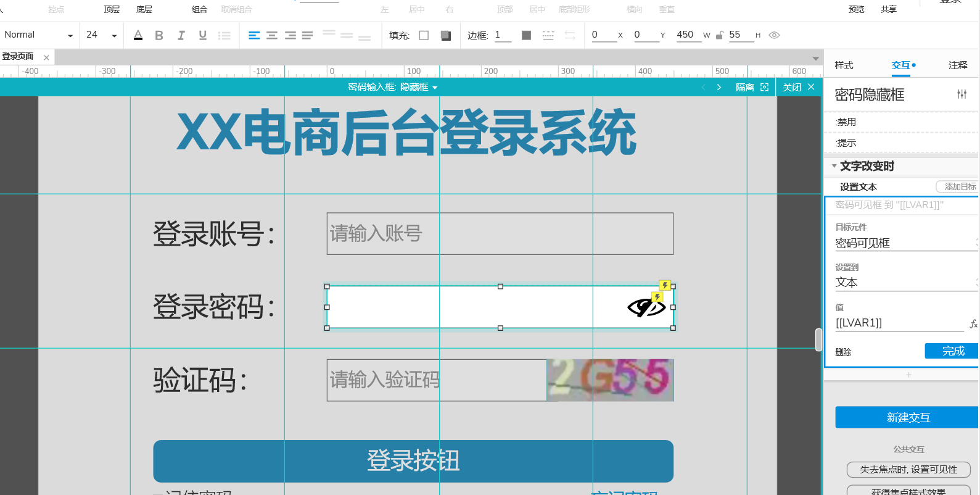Align text center horizontally
Image resolution: width=980 pixels, height=495 pixels.
[x=272, y=35]
